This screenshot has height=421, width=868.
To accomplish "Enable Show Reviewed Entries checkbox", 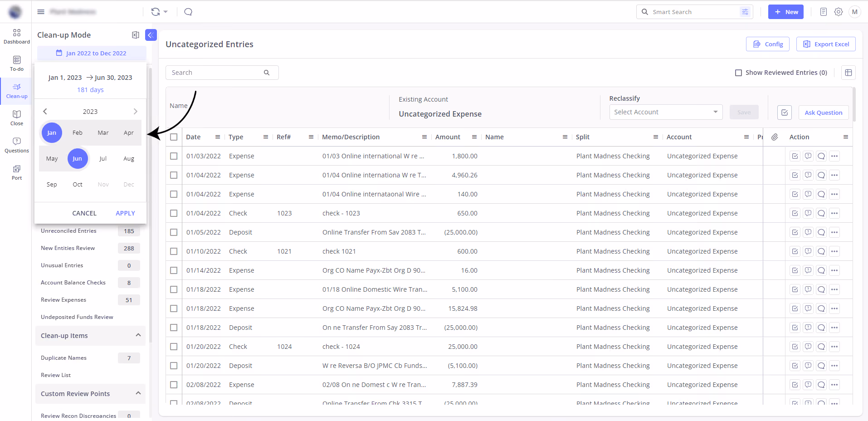I will tap(738, 73).
